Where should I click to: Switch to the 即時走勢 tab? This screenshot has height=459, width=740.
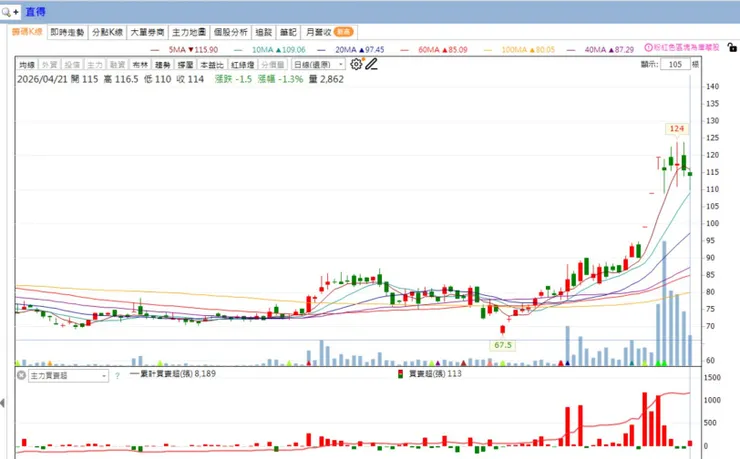[x=67, y=32]
